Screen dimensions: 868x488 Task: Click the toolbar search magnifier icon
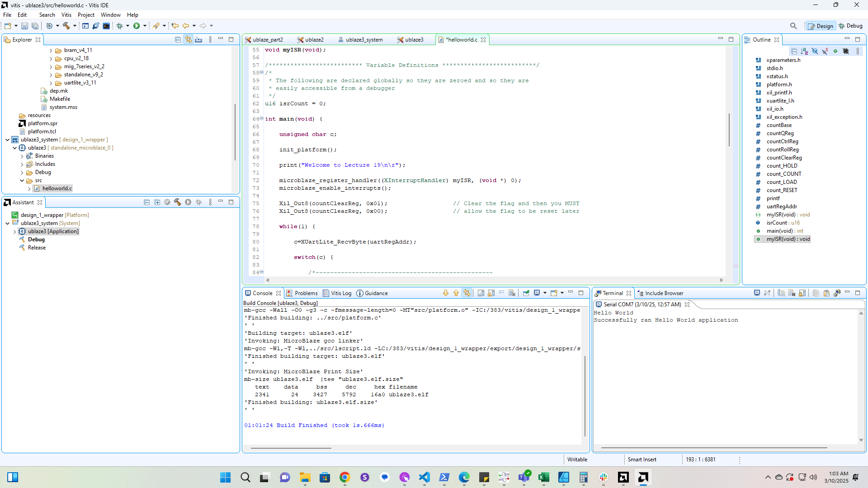point(793,26)
